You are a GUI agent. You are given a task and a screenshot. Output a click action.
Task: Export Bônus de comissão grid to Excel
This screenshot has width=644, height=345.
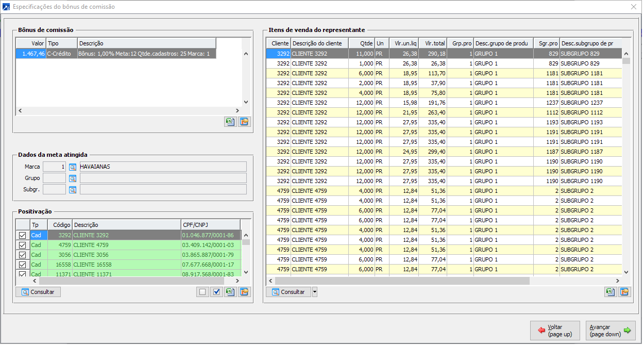[x=230, y=122]
